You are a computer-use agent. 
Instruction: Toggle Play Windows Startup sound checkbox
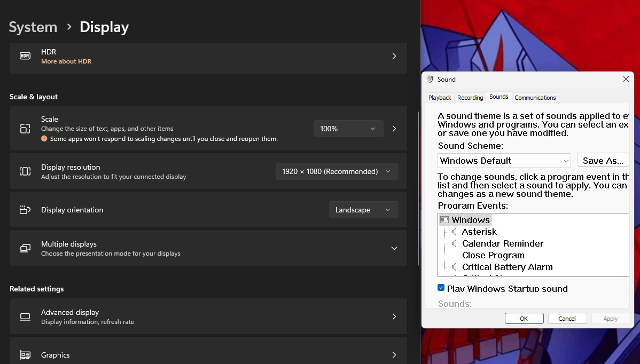tap(441, 288)
